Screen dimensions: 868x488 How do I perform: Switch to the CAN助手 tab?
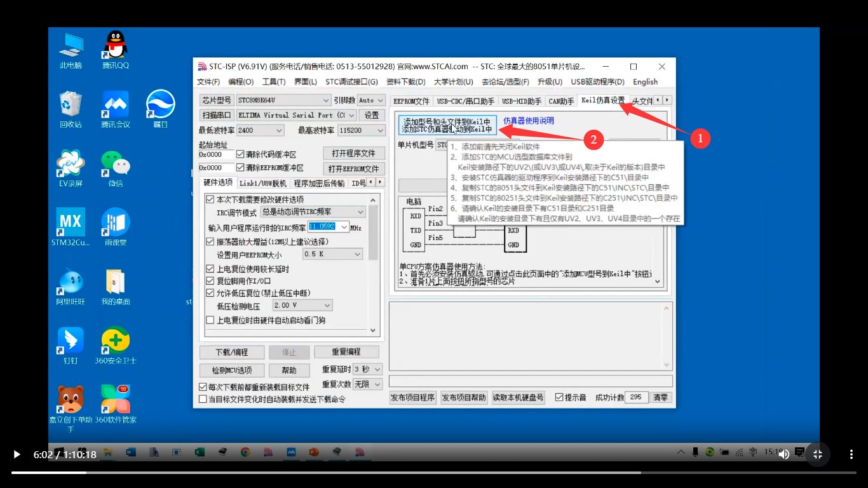tap(561, 101)
